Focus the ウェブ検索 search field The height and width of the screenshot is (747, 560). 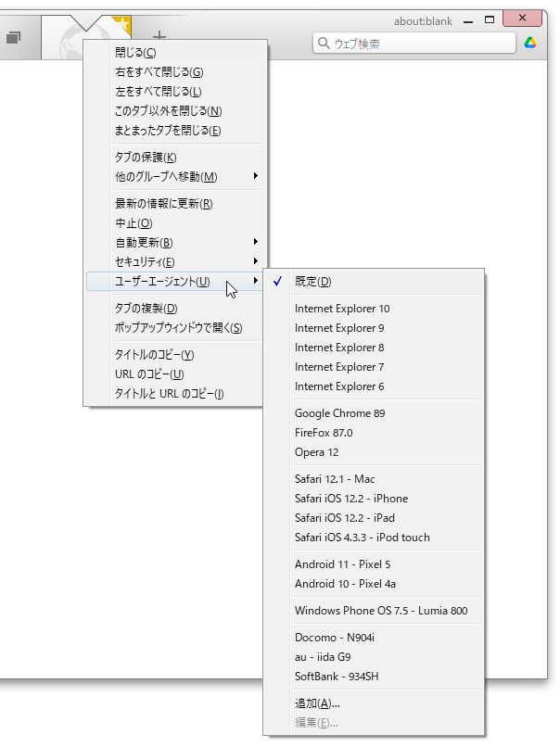[x=414, y=44]
